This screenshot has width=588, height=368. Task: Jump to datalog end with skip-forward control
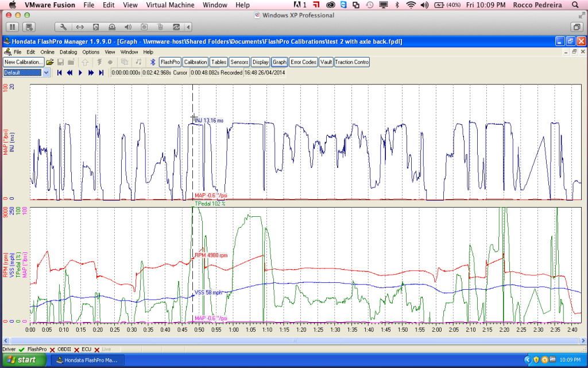[x=101, y=73]
